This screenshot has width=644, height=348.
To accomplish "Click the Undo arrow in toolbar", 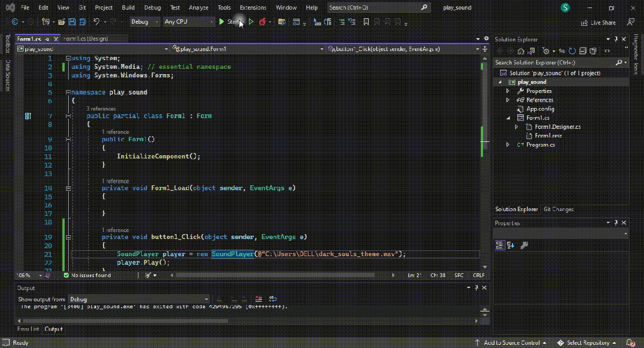I will click(x=97, y=22).
